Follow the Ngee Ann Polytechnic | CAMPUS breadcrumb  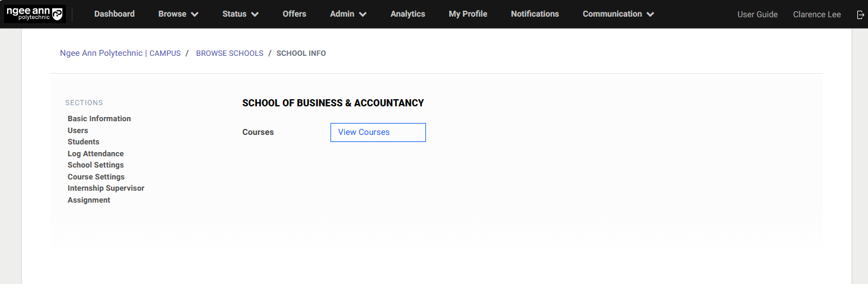(x=120, y=53)
